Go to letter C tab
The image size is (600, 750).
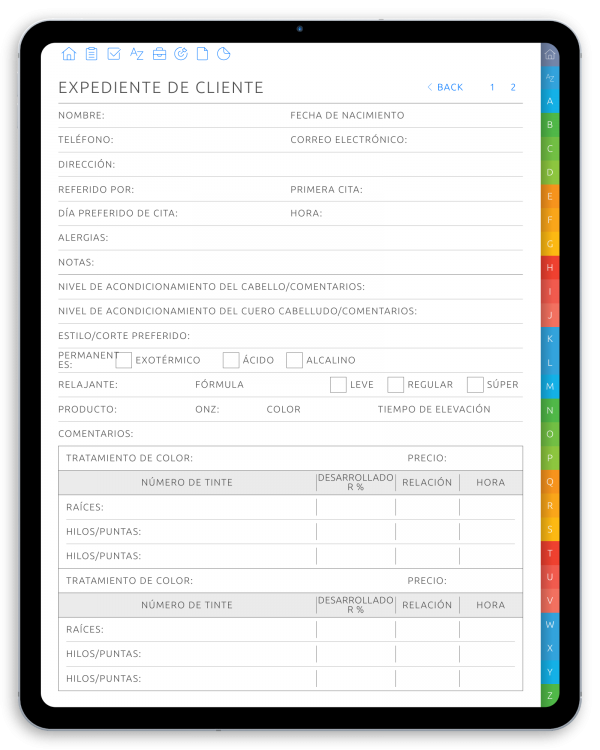coord(550,149)
